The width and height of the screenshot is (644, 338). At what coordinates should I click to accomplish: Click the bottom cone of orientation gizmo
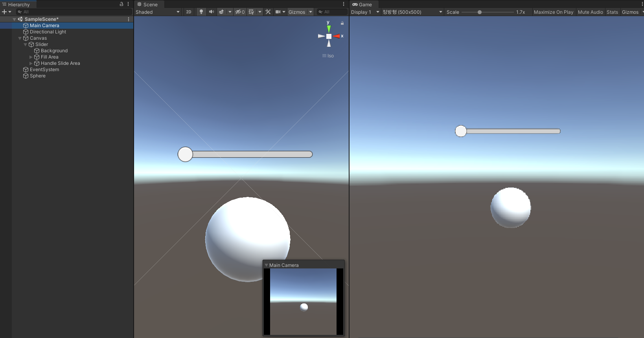pyautogui.click(x=329, y=43)
